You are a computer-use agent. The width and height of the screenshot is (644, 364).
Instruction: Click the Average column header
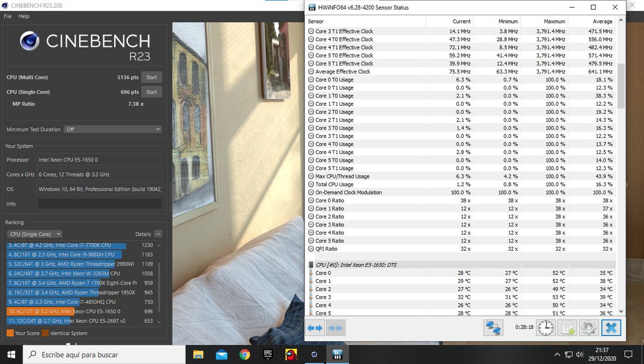click(x=591, y=22)
